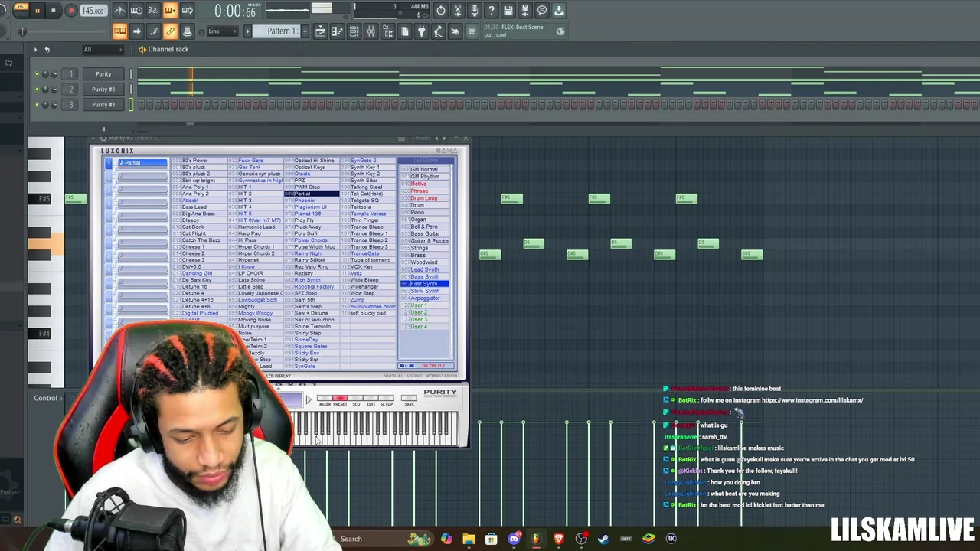Open help question mark icon
The width and height of the screenshot is (980, 551).
[492, 11]
